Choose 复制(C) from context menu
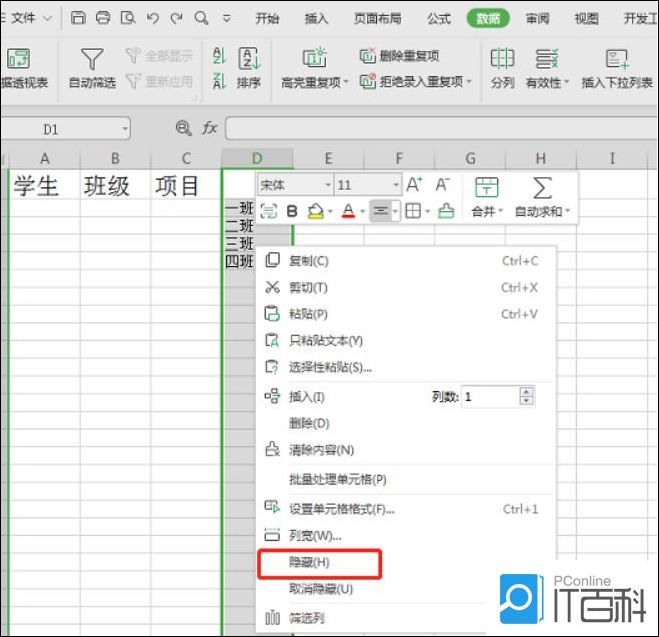 [406, 261]
